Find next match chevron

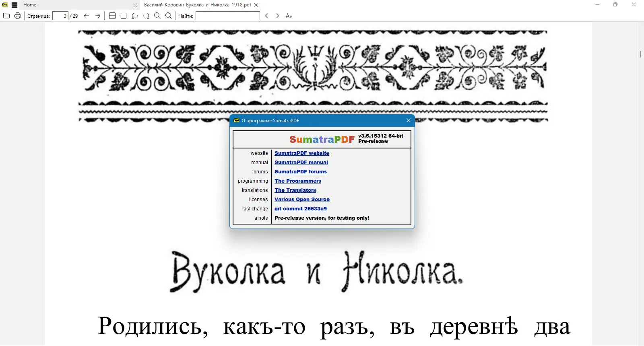tap(278, 16)
